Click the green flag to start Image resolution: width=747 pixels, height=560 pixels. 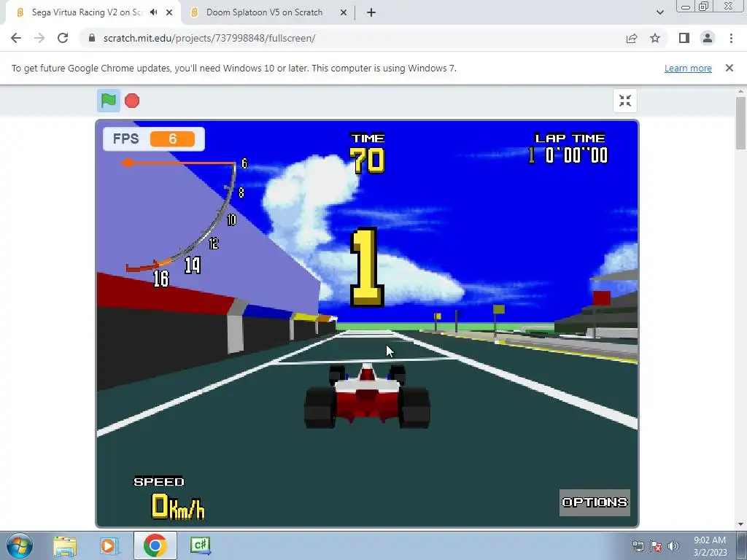tap(109, 101)
